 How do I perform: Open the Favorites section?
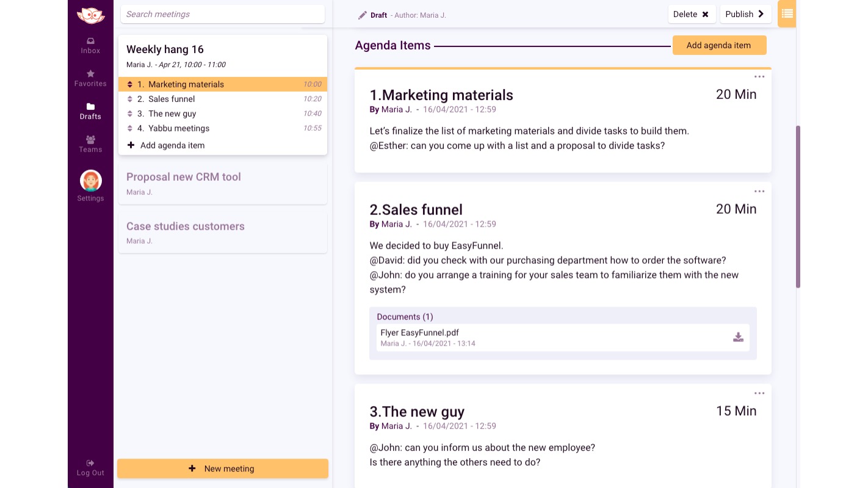point(90,78)
